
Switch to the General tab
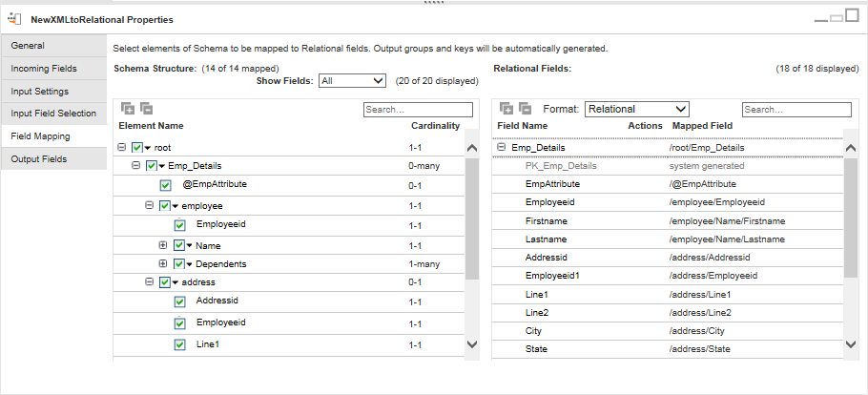pos(53,46)
